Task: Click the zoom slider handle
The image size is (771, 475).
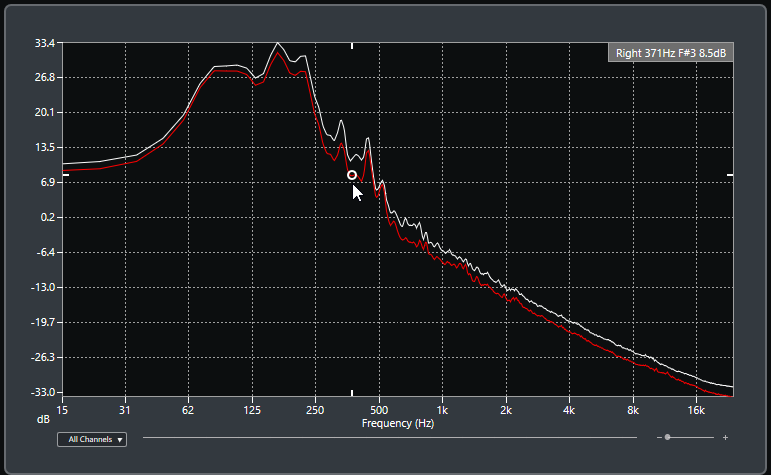Action: point(667,437)
